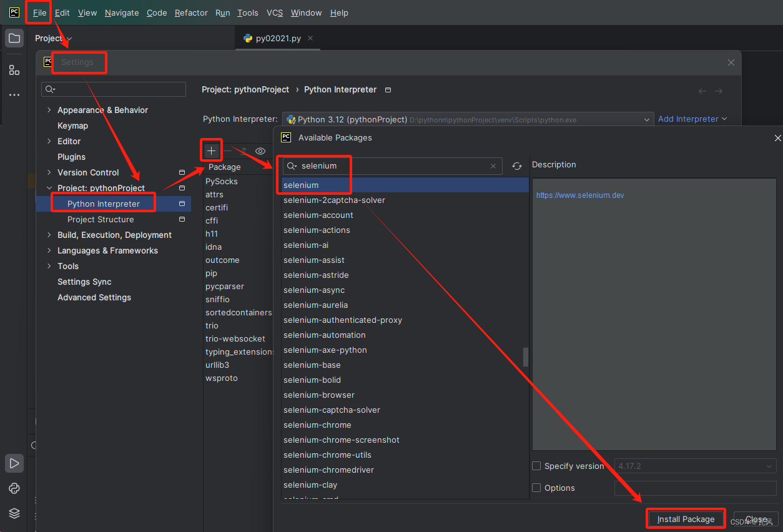
Task: Open the Services layers icon in sidebar
Action: [14, 513]
